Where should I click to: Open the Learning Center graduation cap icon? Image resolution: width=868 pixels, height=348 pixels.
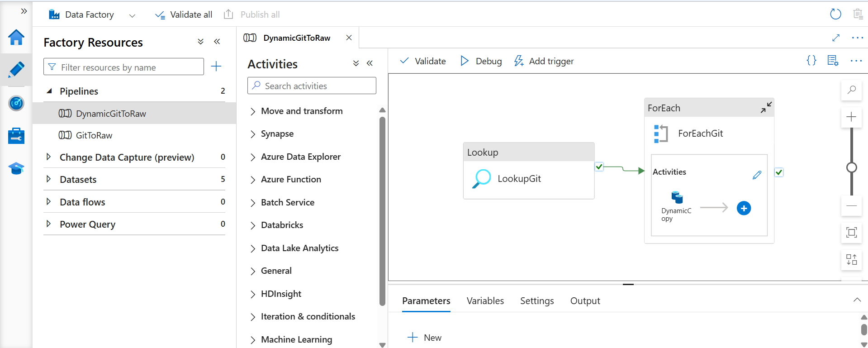(16, 168)
